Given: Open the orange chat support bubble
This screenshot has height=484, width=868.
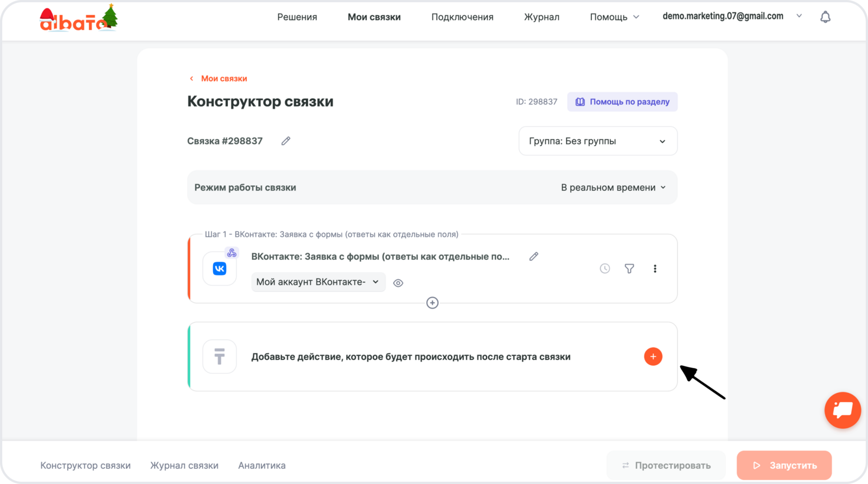Looking at the screenshot, I should coord(843,410).
